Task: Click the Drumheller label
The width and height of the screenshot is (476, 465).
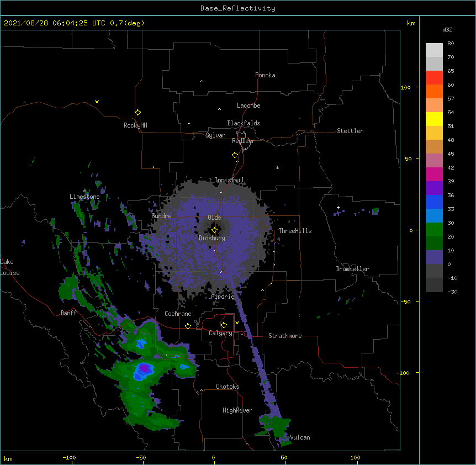Action: tap(352, 269)
